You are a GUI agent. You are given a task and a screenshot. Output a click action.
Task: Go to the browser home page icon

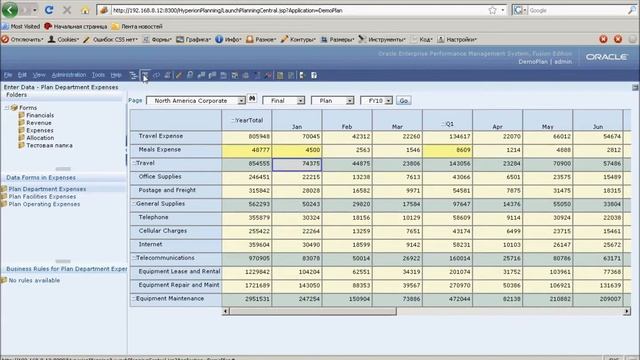tap(84, 10)
